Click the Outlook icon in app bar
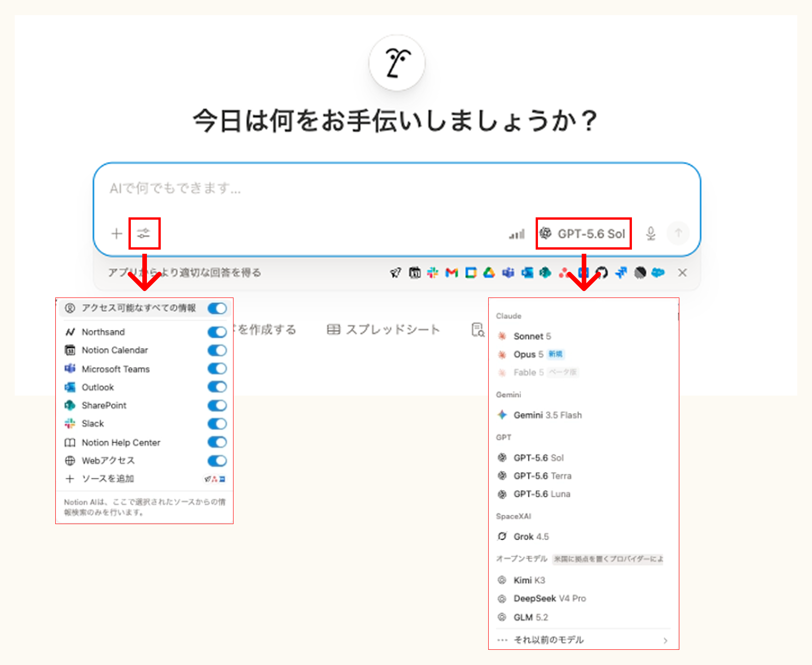This screenshot has height=665, width=812. pyautogui.click(x=527, y=273)
